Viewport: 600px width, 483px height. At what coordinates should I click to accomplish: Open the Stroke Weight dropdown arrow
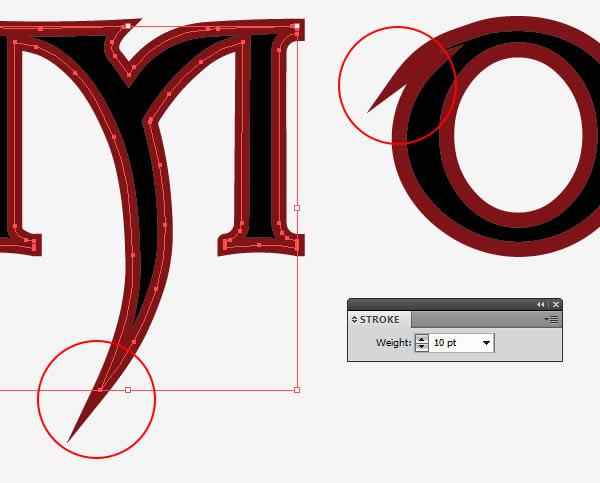tap(486, 343)
